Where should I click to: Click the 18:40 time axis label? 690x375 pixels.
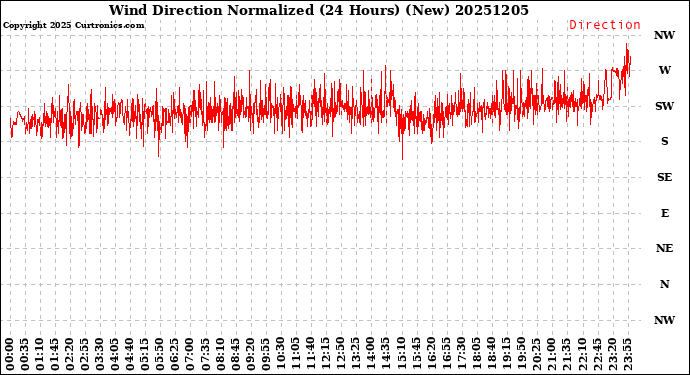[x=491, y=355]
